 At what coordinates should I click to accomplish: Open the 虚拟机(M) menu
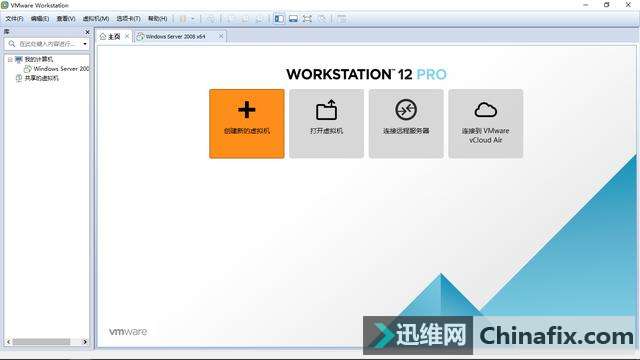point(96,19)
